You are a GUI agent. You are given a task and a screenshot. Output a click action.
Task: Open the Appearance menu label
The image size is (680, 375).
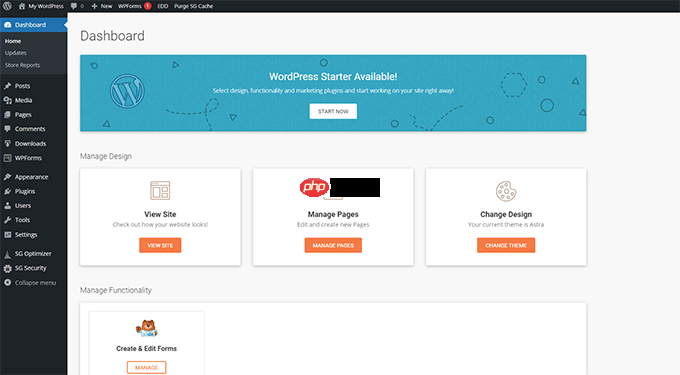pos(31,177)
